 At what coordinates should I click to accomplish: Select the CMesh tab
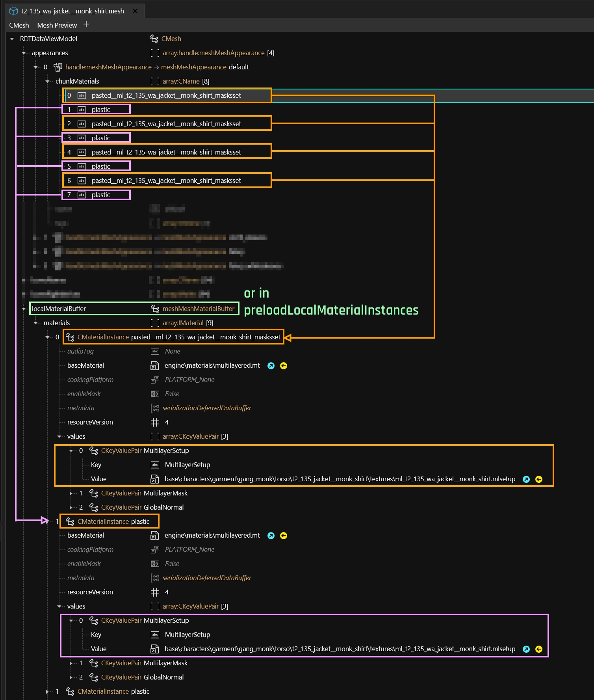click(19, 25)
